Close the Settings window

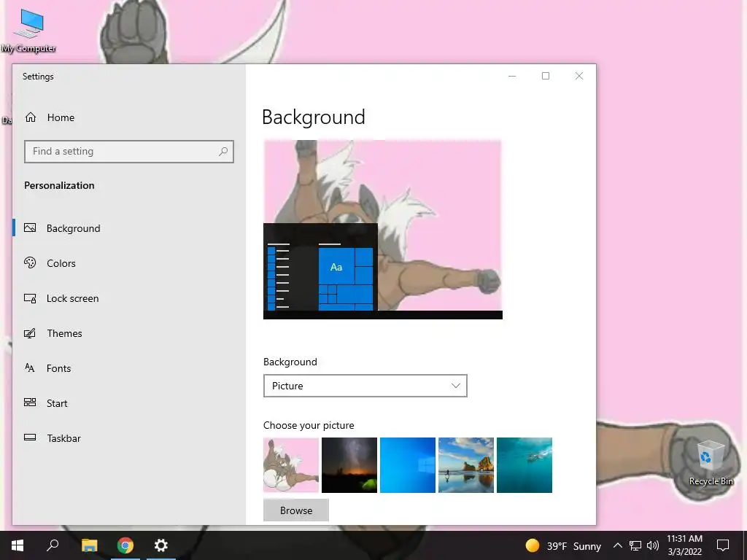click(x=578, y=76)
